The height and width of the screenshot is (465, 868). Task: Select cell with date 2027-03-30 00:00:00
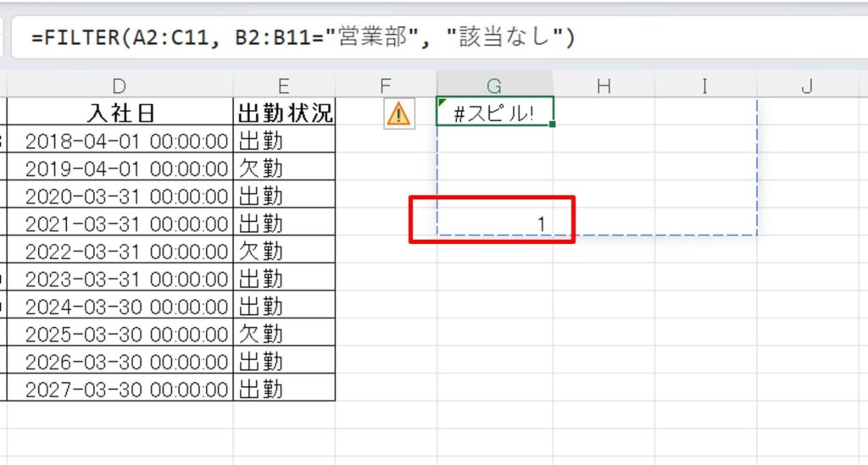(120, 388)
